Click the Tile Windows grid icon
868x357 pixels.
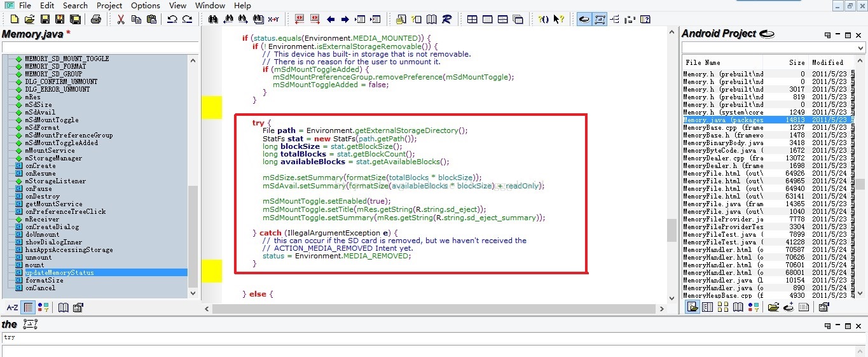[x=472, y=19]
